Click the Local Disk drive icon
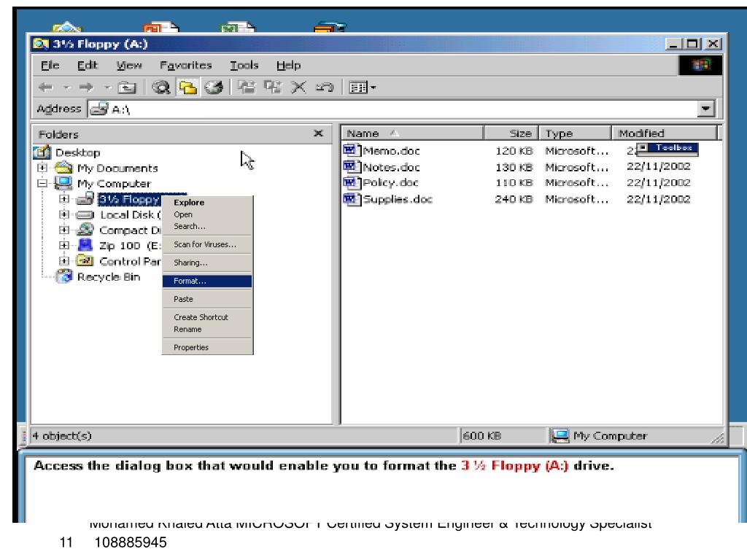The width and height of the screenshot is (747, 560). pos(85,215)
